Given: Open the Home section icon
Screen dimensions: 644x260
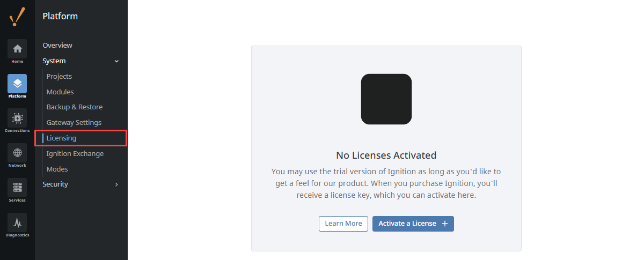Looking at the screenshot, I should click(x=17, y=49).
